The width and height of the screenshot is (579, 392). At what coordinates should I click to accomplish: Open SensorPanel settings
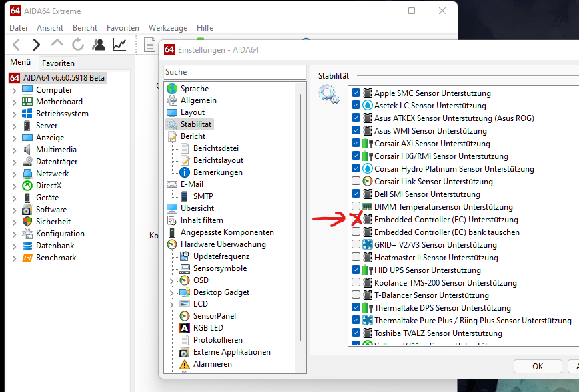click(214, 316)
